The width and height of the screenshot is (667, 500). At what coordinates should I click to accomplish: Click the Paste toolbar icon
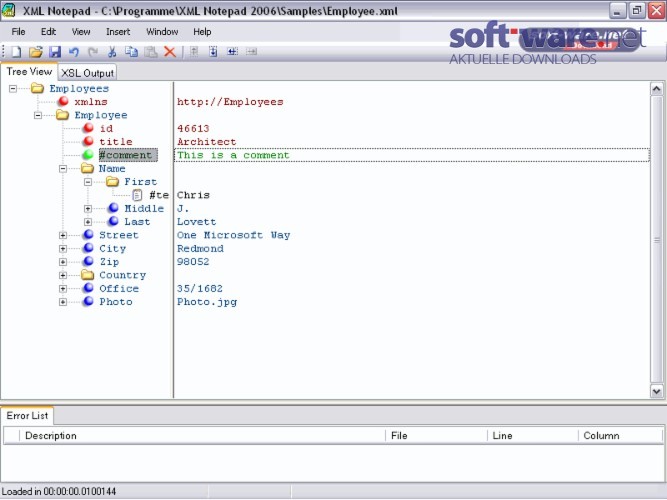coord(151,52)
